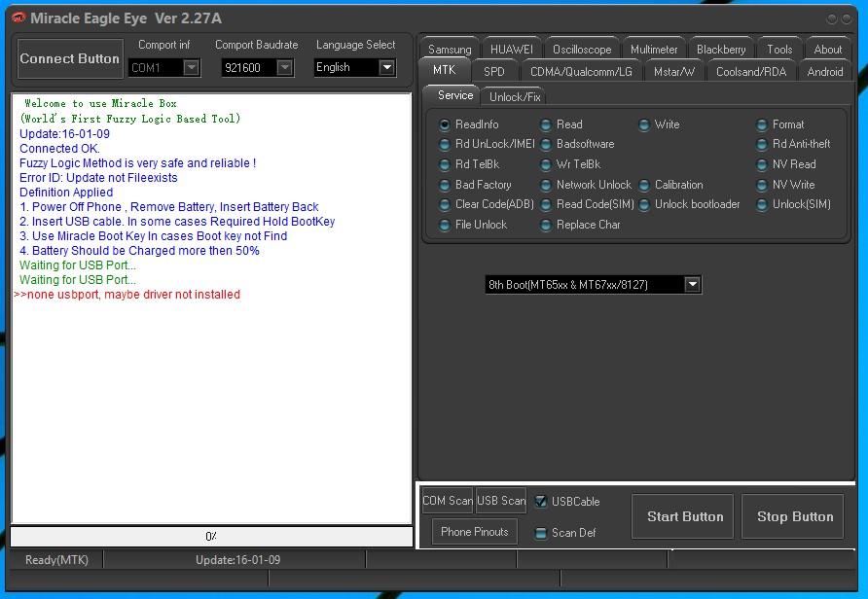Click the 'Error ID: Update not Fileexists' log line
The image size is (868, 599).
[98, 178]
